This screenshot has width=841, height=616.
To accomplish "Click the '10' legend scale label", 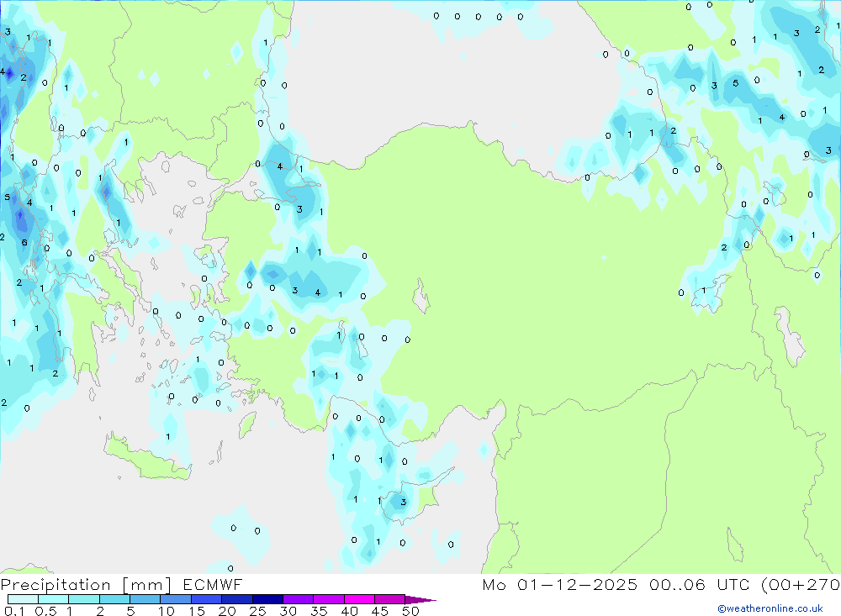I will click(167, 611).
